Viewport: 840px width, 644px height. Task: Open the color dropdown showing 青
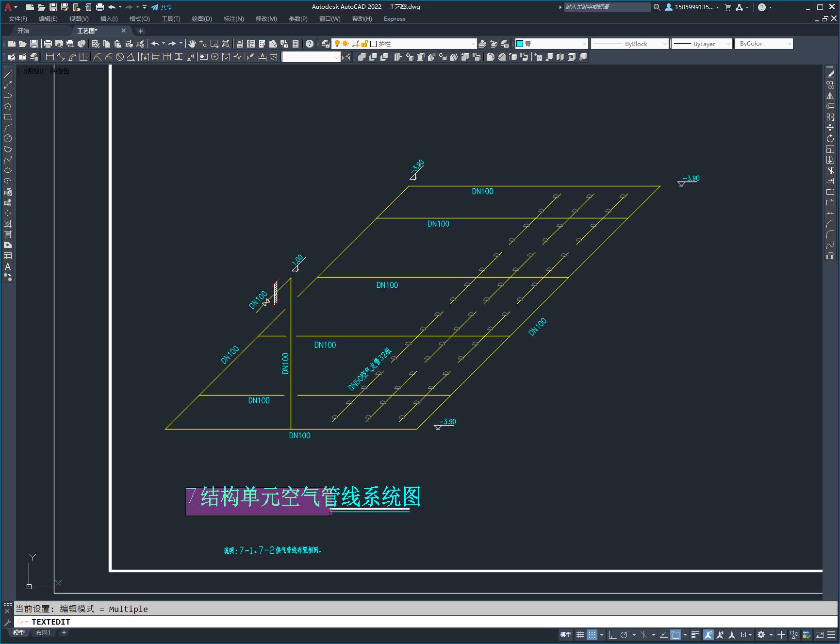(x=552, y=44)
